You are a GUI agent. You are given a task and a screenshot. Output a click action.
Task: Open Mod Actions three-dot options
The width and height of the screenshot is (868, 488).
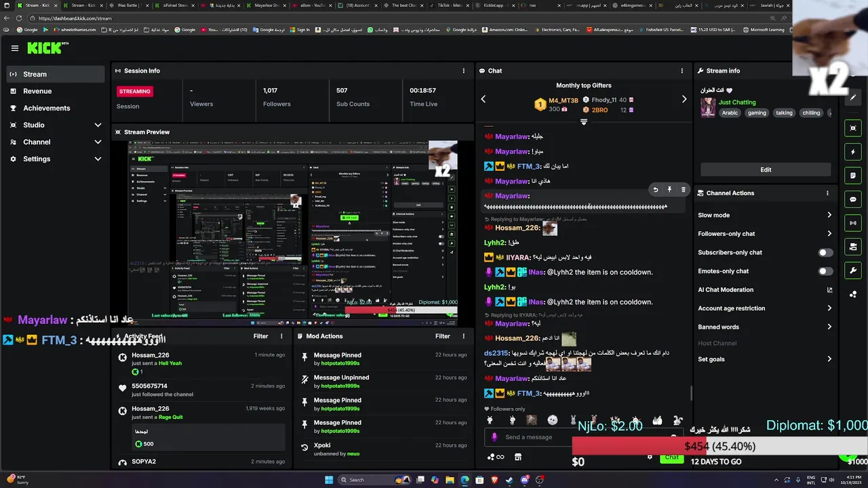pyautogui.click(x=464, y=336)
